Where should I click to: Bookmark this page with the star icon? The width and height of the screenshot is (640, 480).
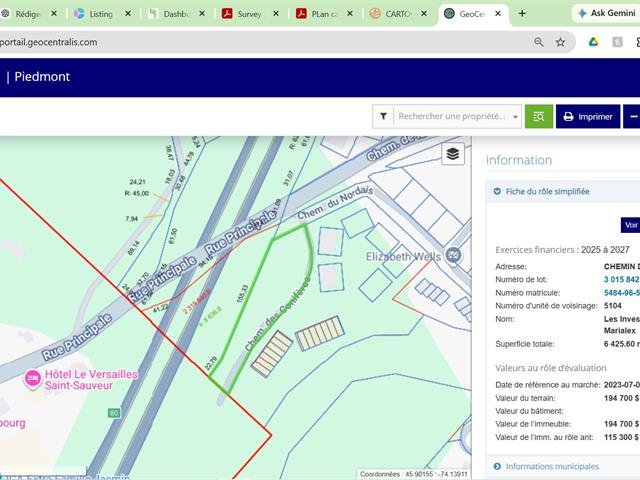click(560, 42)
